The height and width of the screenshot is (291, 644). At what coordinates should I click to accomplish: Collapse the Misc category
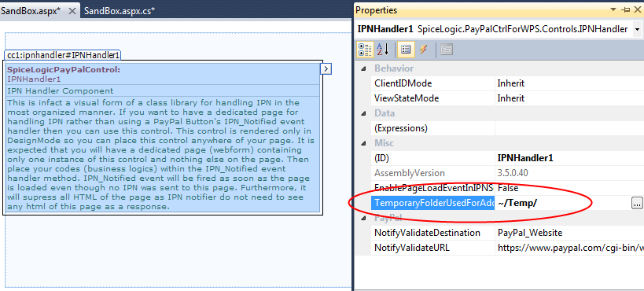pos(363,143)
